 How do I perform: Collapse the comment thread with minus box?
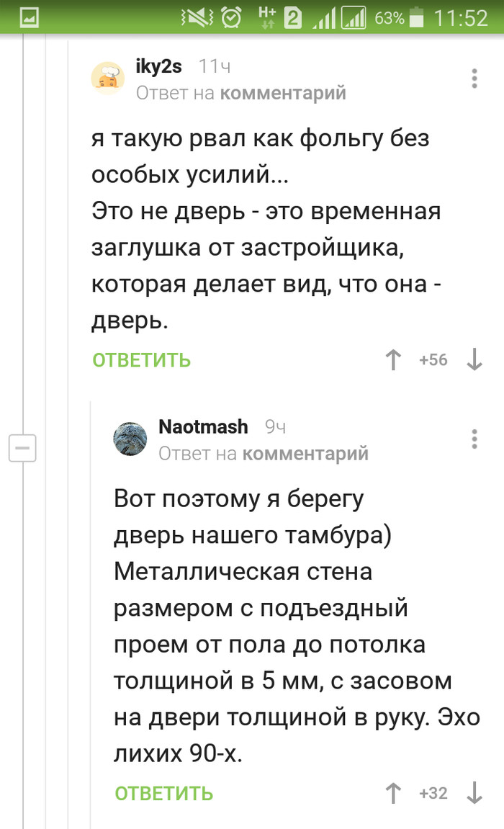[22, 448]
